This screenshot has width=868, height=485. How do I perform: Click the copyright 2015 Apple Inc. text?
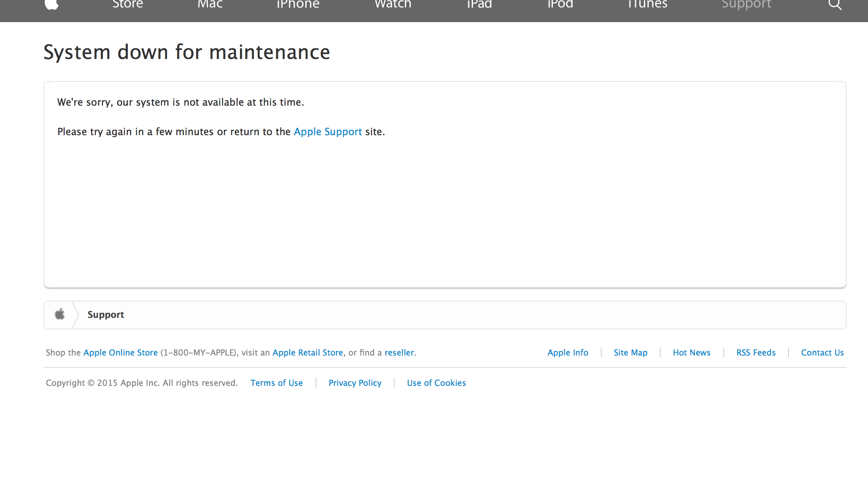[x=142, y=383]
